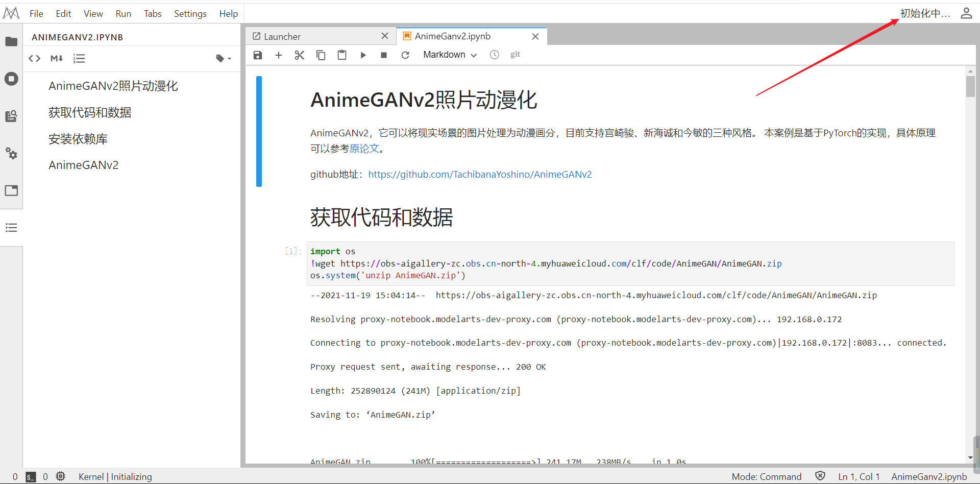Screen dimensions: 980x484
Task: Click the ANIMEGANV2.IPYNB contents panel title
Action: [78, 37]
